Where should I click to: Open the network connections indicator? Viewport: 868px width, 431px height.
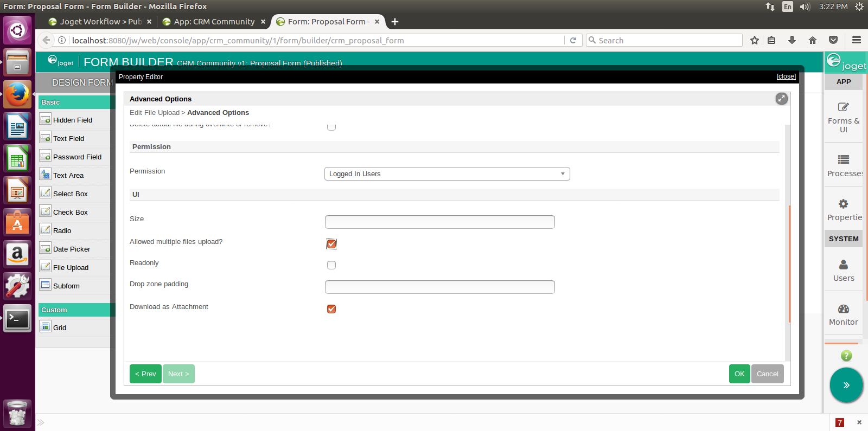point(770,7)
